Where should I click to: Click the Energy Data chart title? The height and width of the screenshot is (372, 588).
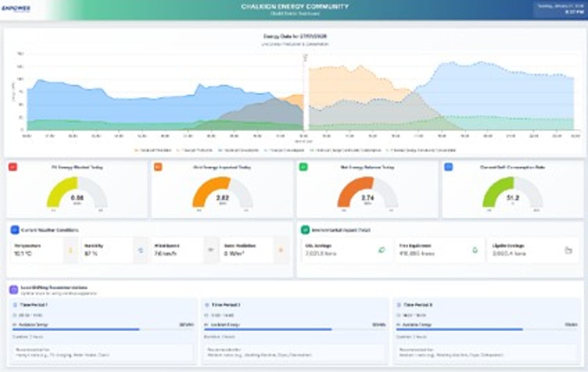(x=295, y=36)
